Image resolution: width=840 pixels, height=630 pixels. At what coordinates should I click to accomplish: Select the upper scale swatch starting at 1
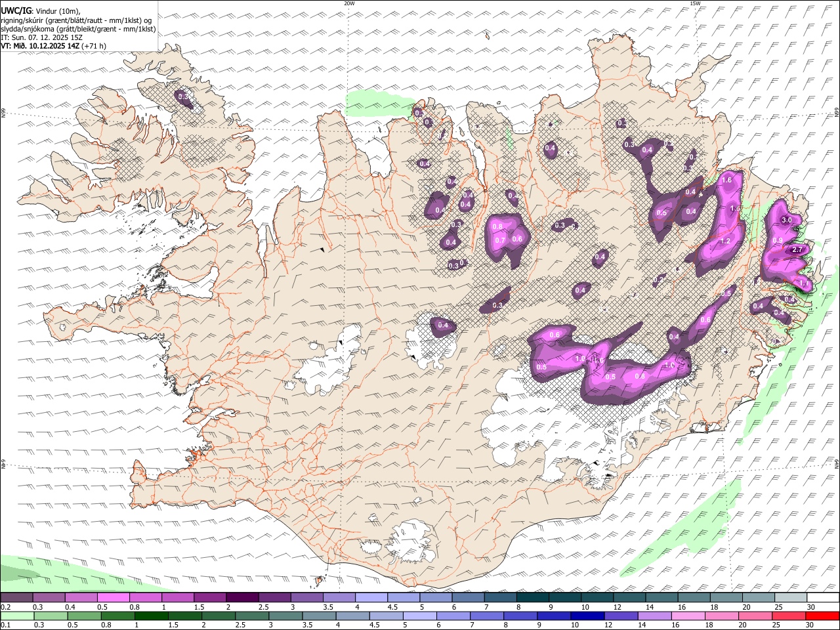coord(178,598)
